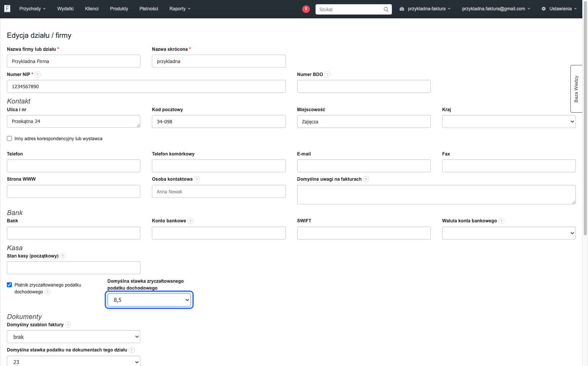Open help icon for Domyślny szablon faktury

pyautogui.click(x=68, y=325)
